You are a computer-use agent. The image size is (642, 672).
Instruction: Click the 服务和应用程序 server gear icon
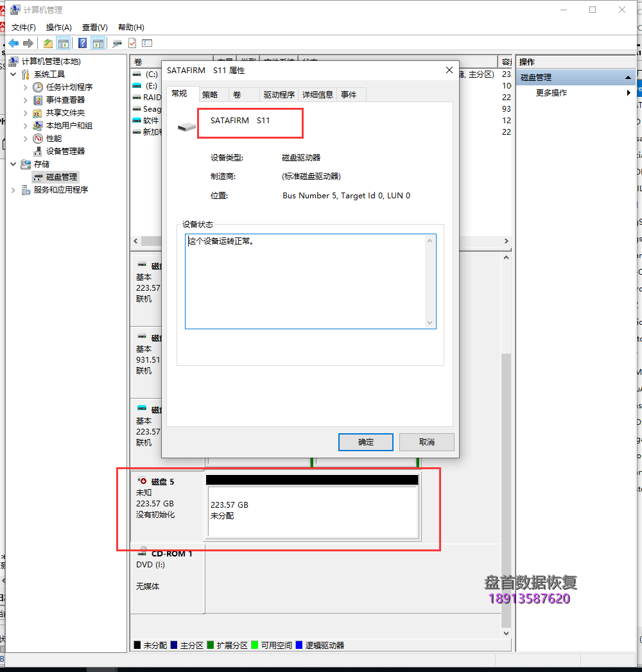(x=26, y=190)
